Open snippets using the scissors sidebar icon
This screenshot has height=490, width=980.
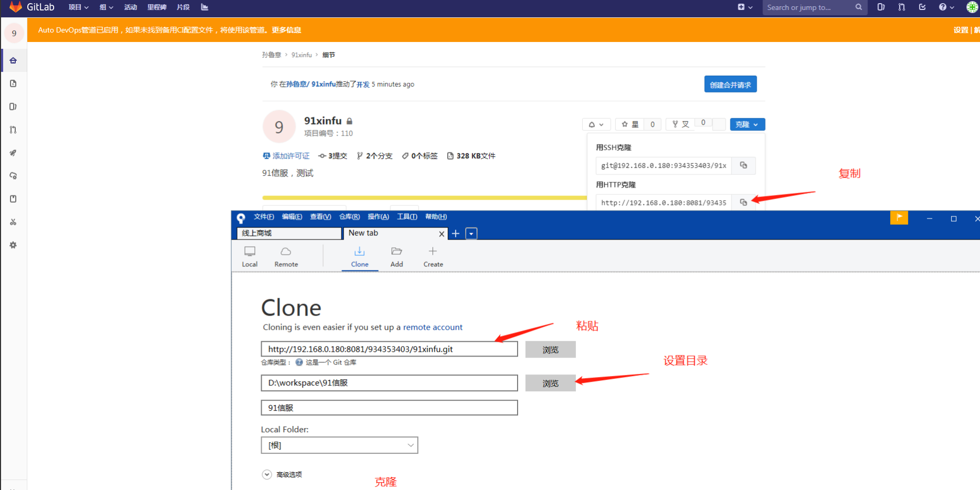(13, 222)
